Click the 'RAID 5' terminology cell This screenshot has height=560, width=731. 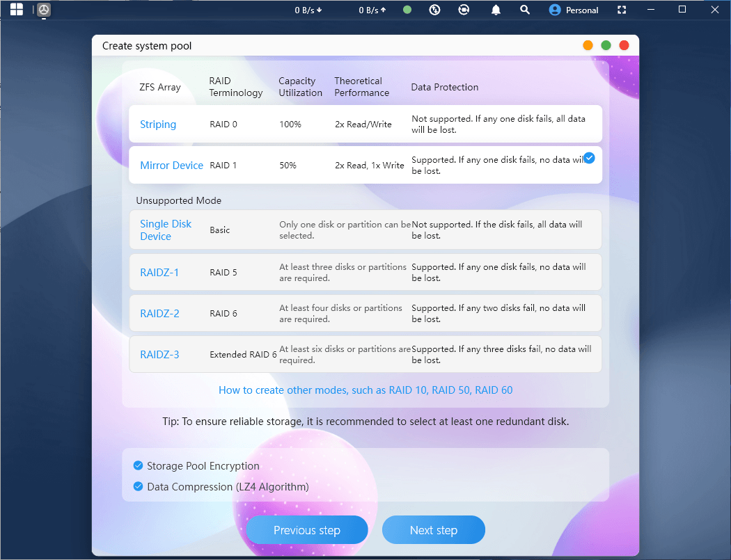tap(223, 273)
